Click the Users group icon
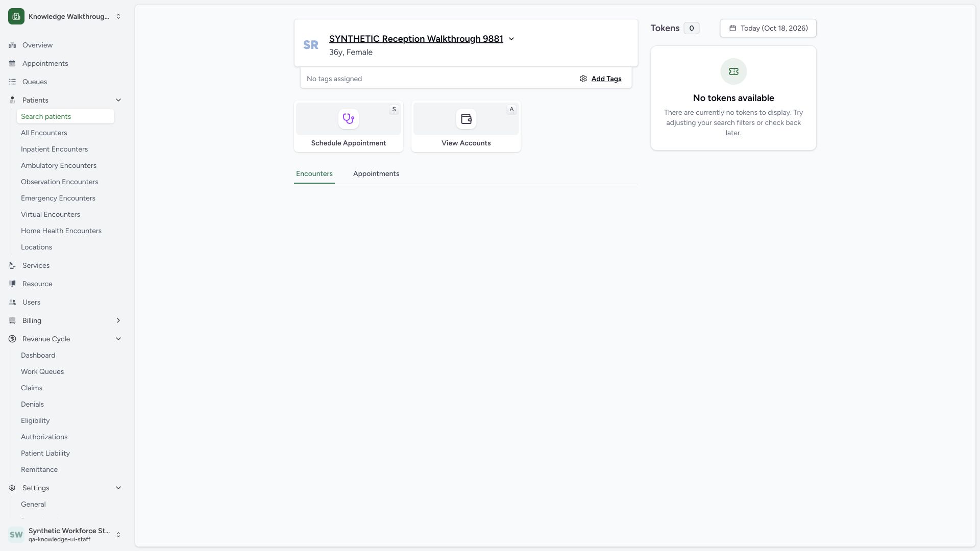The width and height of the screenshot is (980, 551). (x=12, y=302)
